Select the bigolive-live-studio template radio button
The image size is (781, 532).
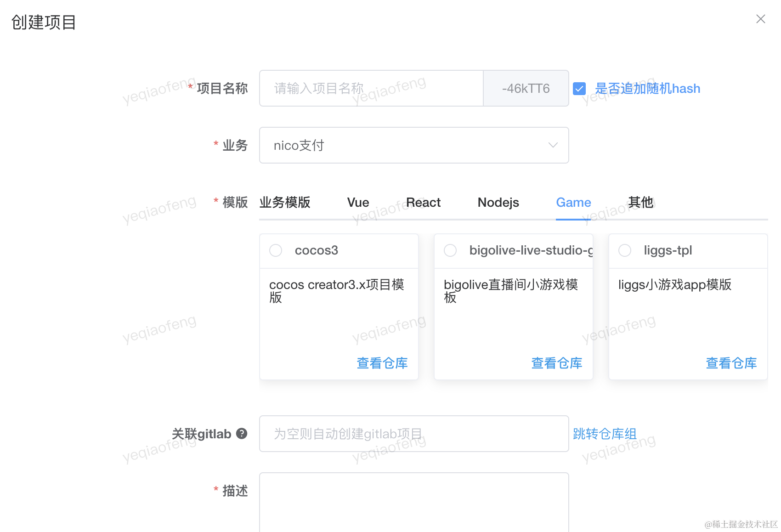click(x=450, y=250)
